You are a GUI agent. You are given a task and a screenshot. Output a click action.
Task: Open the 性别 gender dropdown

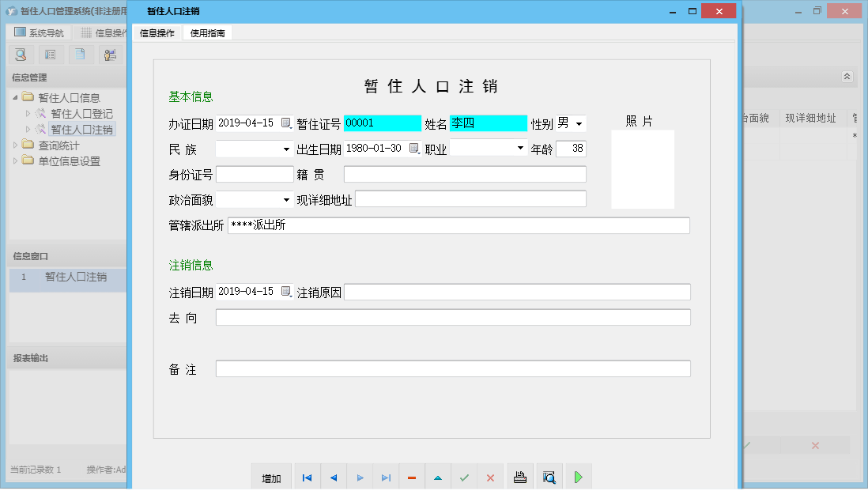click(578, 123)
